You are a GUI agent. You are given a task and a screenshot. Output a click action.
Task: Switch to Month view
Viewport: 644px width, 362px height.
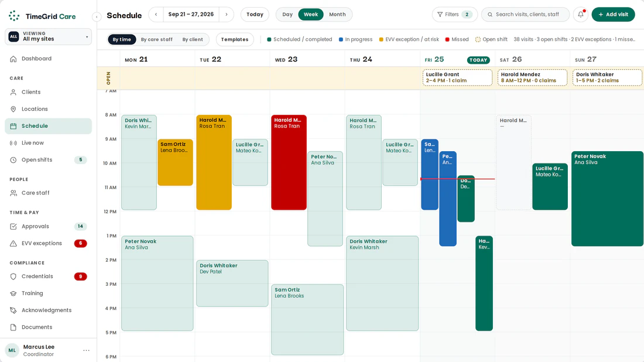tap(337, 15)
